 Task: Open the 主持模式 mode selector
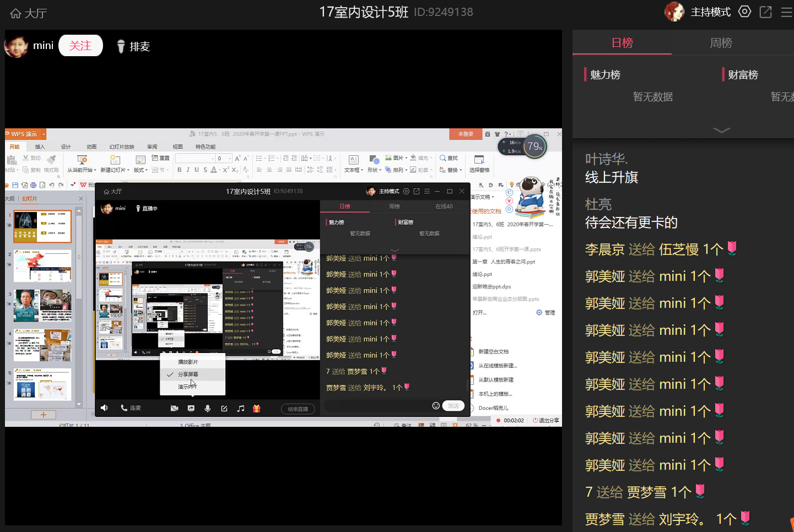click(x=711, y=12)
